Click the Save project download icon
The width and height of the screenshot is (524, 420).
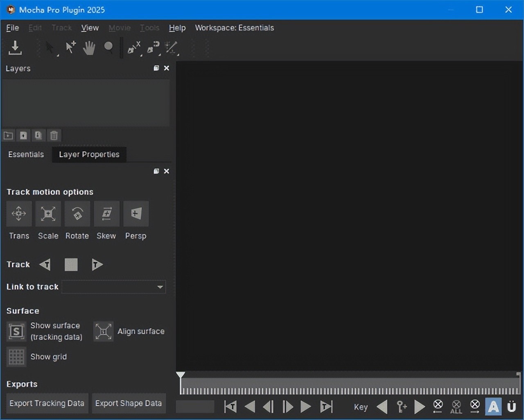point(15,47)
